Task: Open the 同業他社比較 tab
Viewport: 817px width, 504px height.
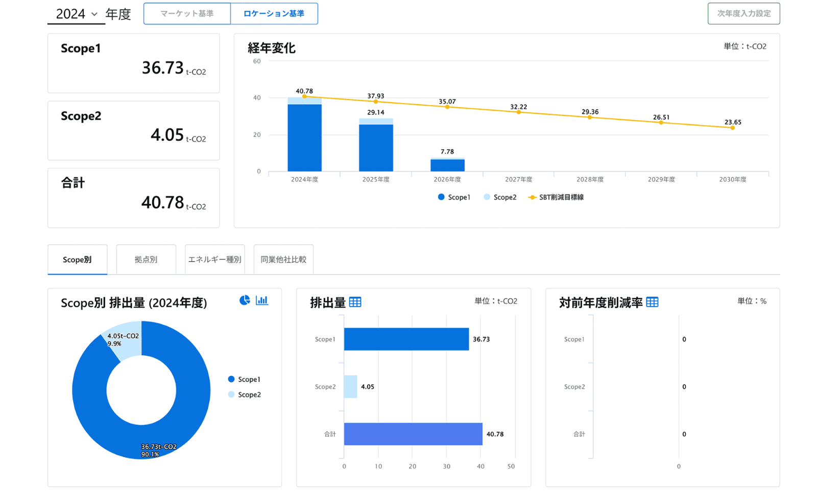Action: click(283, 259)
